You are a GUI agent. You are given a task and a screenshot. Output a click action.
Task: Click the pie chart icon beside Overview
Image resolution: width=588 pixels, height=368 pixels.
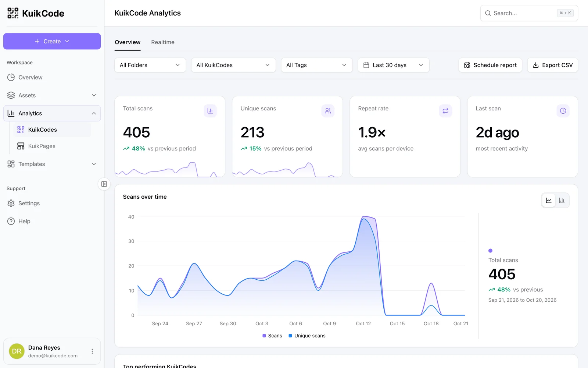pyautogui.click(x=11, y=77)
